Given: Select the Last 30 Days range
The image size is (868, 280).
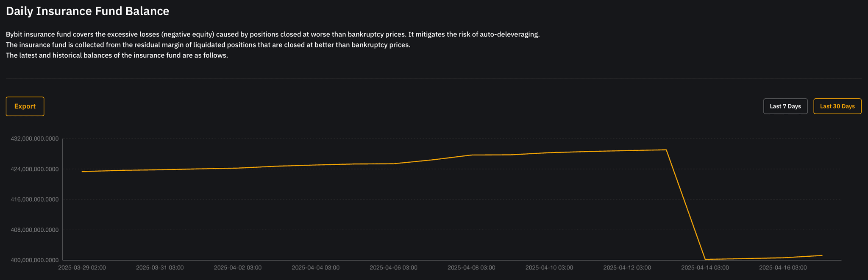Looking at the screenshot, I should (x=837, y=106).
